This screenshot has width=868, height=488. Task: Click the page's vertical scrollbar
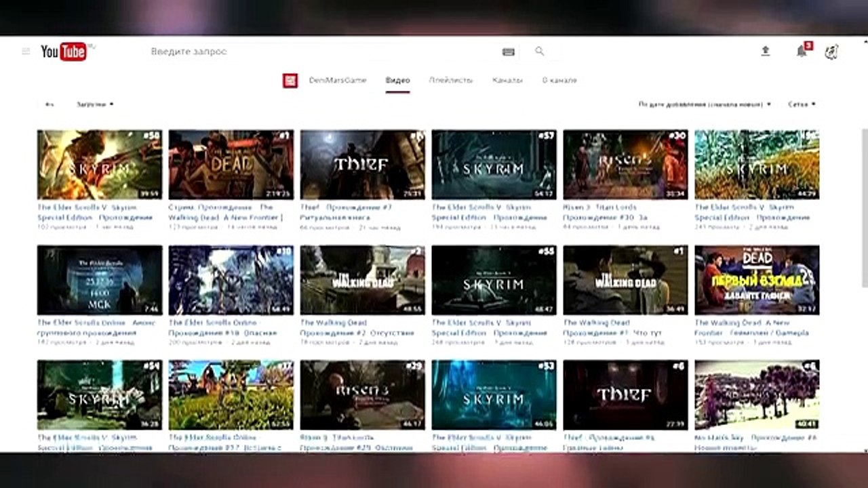863,207
